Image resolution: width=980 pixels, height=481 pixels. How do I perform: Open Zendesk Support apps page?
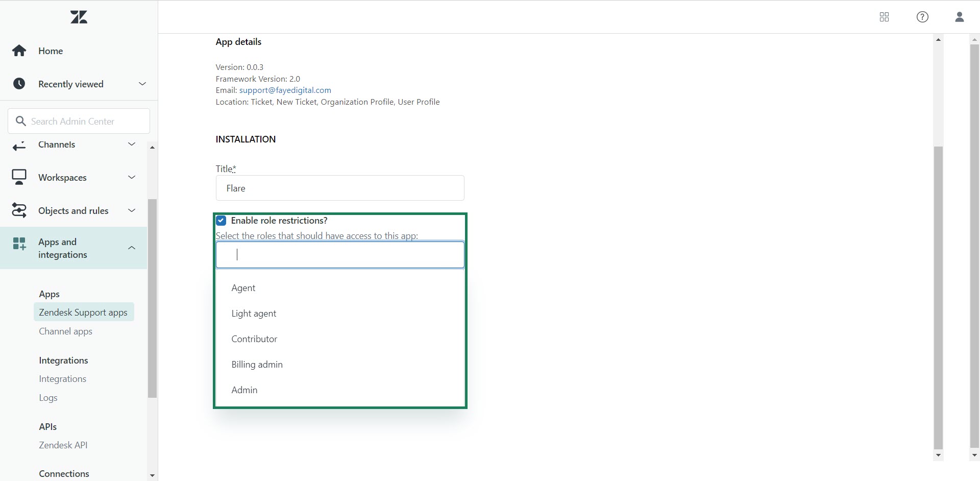coord(83,312)
